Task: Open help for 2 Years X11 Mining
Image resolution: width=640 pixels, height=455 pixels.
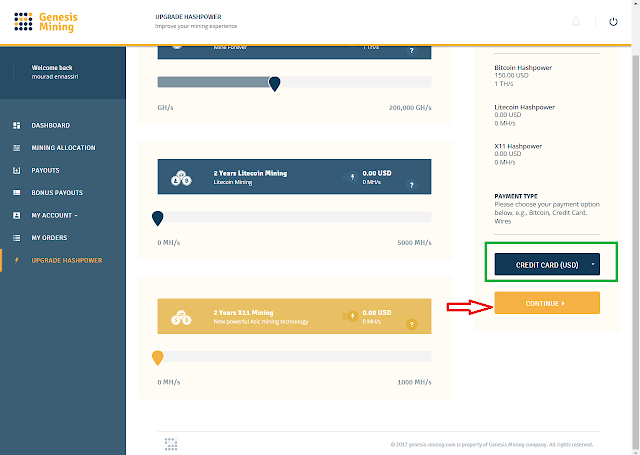Action: [x=411, y=324]
